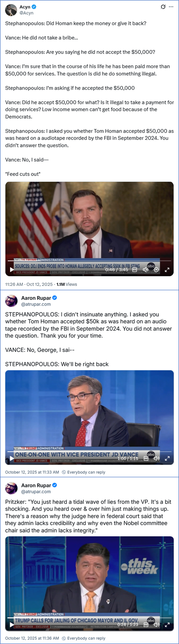The image size is (179, 644).
Task: Open settings gear on Vance video
Action: [x=156, y=270]
